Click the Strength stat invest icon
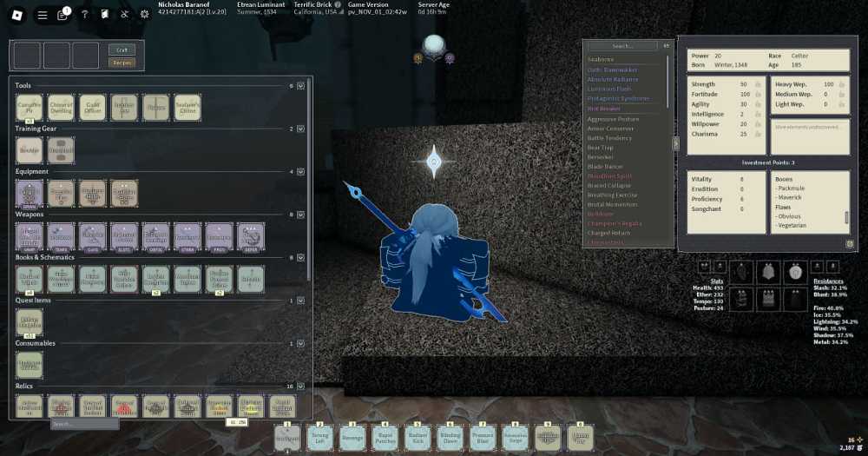This screenshot has height=456, width=868. 758,84
